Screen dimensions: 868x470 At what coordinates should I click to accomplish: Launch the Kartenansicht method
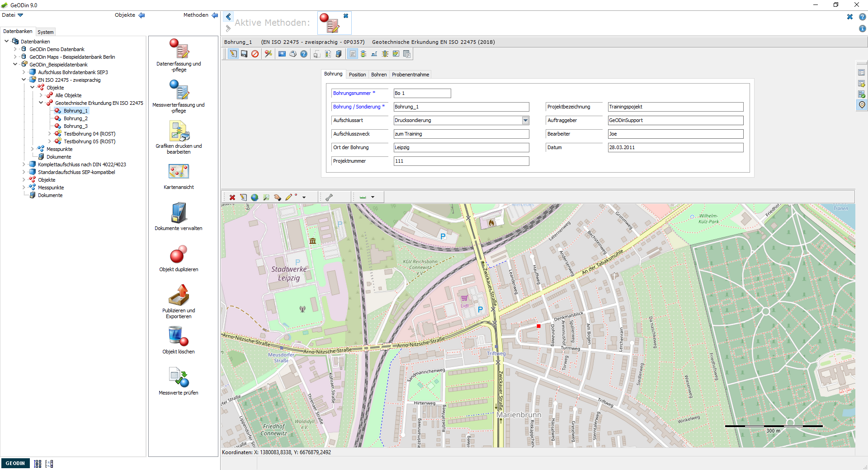click(179, 172)
